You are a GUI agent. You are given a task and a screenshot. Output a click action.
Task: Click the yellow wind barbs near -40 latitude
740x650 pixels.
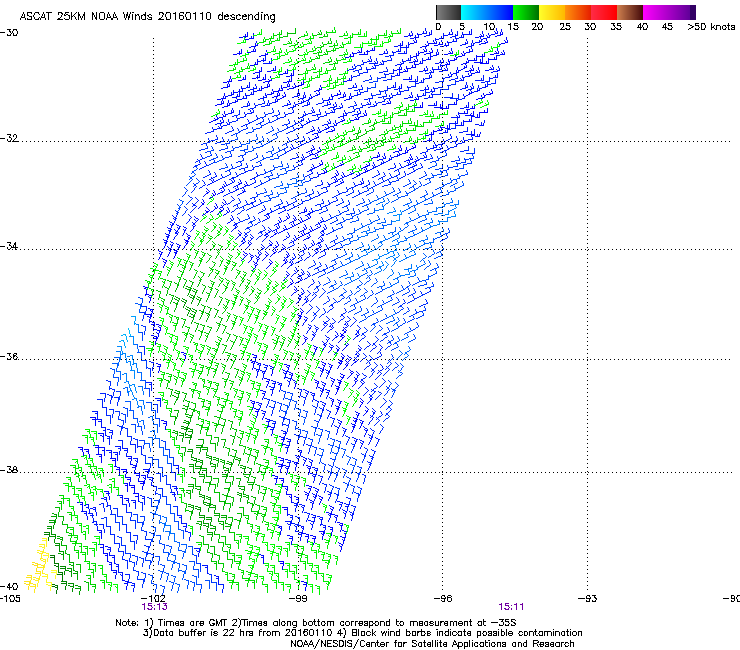point(37,565)
